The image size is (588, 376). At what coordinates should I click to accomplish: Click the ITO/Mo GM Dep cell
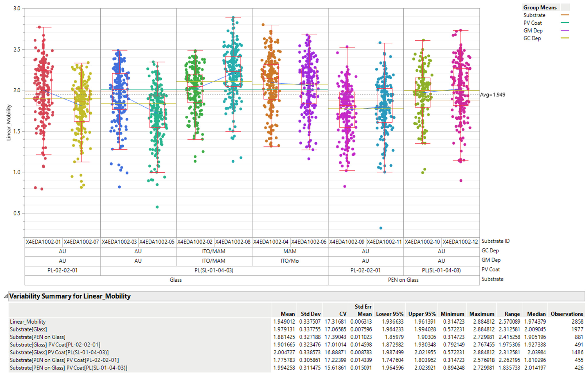(290, 261)
